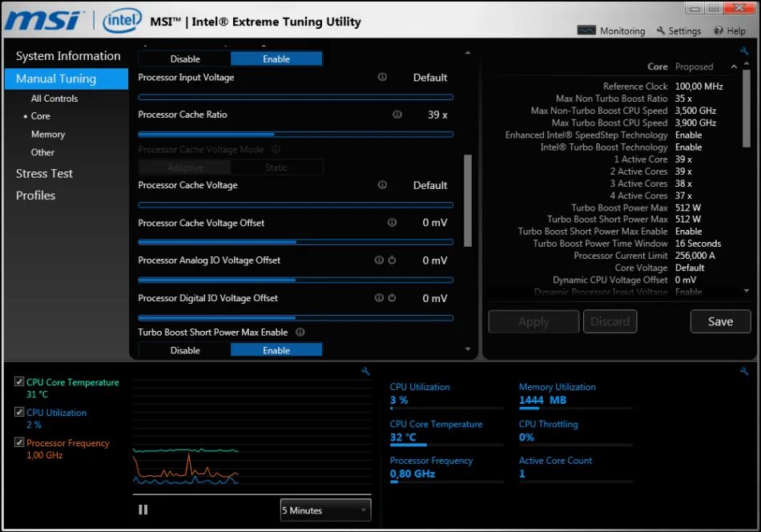Image resolution: width=761 pixels, height=532 pixels.
Task: Toggle CPU Utilization checkbox
Action: pos(19,412)
